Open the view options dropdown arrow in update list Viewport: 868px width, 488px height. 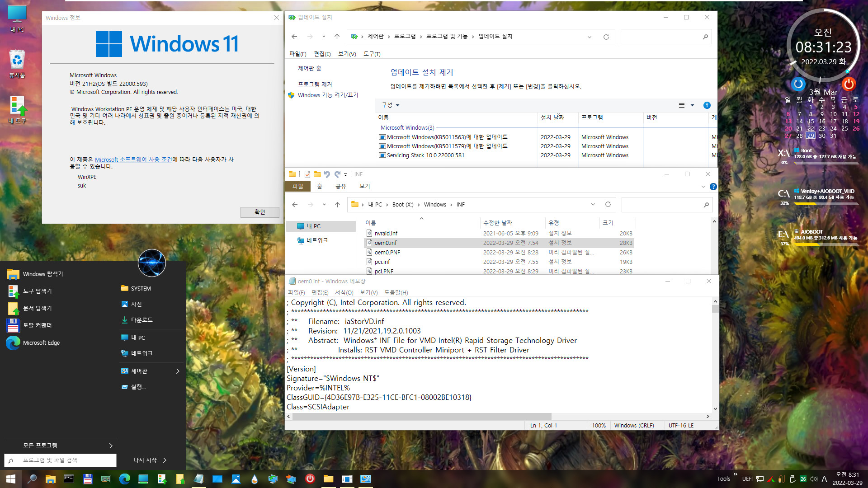click(692, 105)
